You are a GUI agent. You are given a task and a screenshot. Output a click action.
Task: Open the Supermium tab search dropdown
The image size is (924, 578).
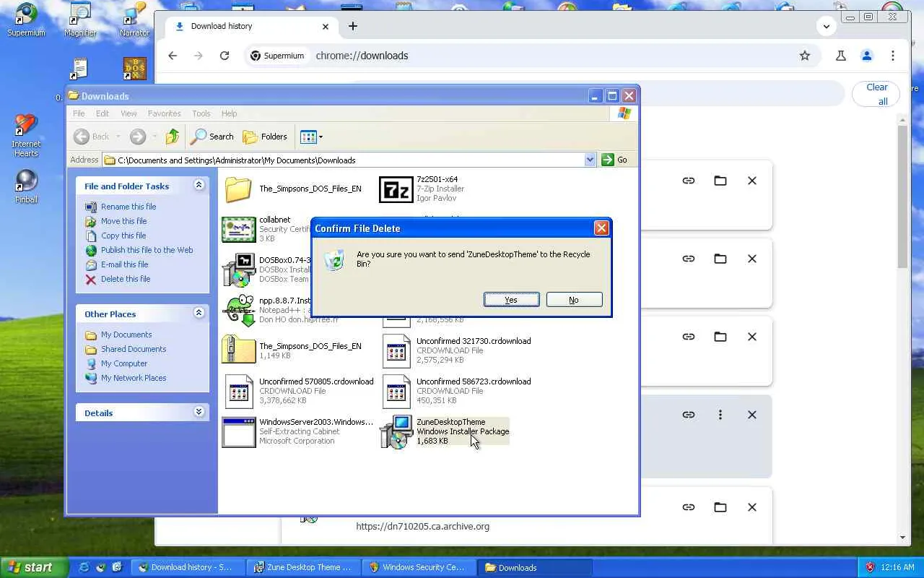click(827, 27)
